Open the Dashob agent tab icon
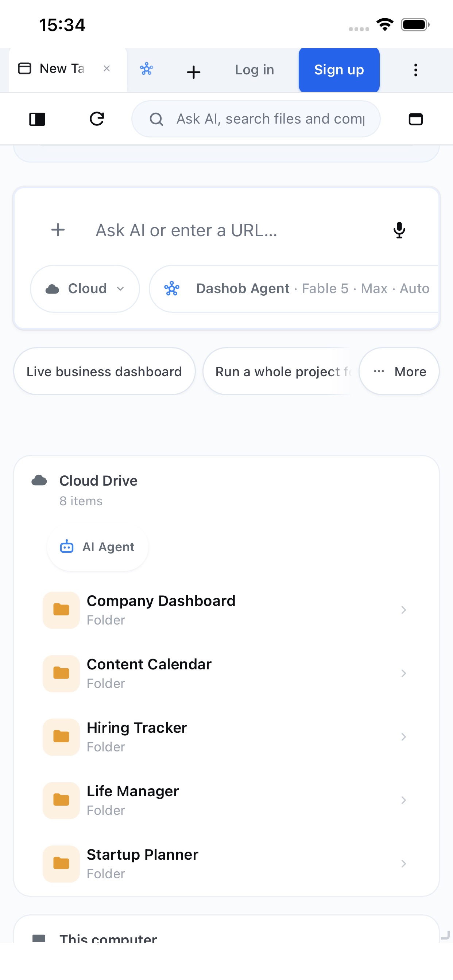The image size is (453, 980). [x=147, y=69]
